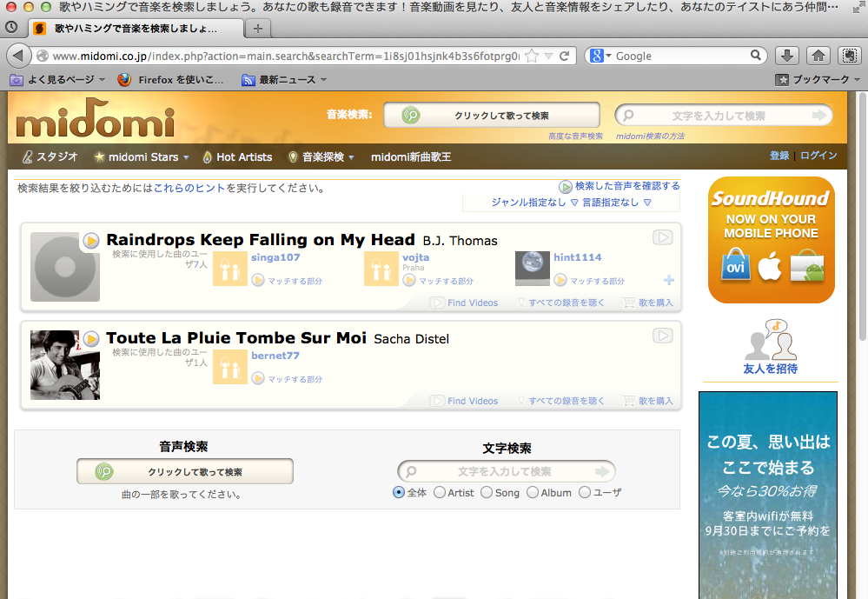The width and height of the screenshot is (868, 599).
Task: Focus the lower 文字を入力して検索 field
Action: [507, 471]
